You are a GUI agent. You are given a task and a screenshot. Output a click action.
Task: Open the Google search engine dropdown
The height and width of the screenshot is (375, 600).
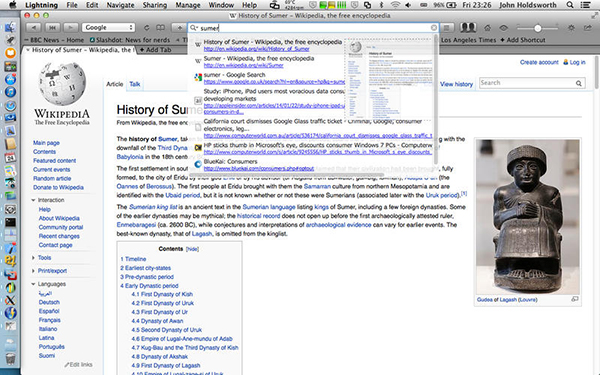[x=108, y=28]
